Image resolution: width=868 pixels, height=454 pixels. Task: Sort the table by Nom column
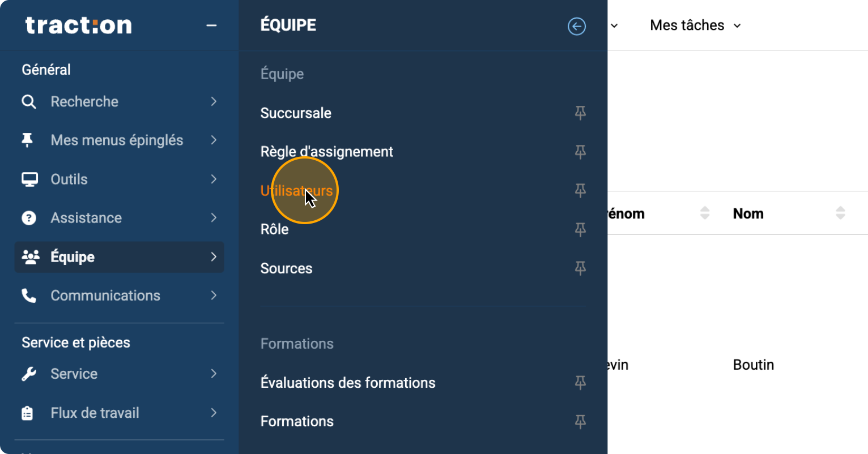(840, 213)
